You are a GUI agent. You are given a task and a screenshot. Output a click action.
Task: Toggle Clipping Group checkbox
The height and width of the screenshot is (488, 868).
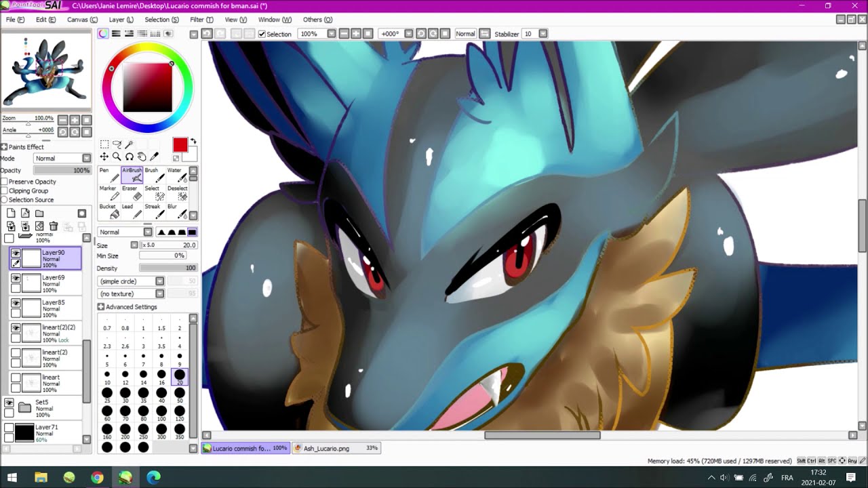click(x=4, y=190)
